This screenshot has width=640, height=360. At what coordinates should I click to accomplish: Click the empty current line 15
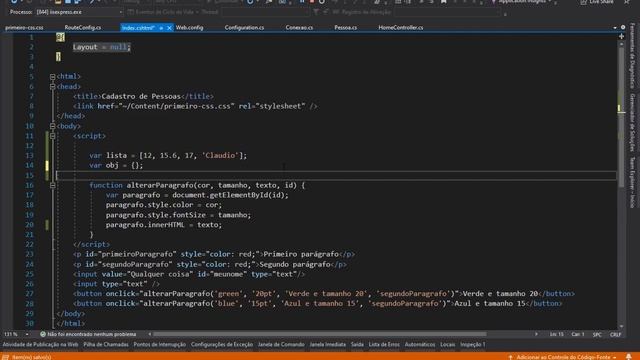pos(336,176)
